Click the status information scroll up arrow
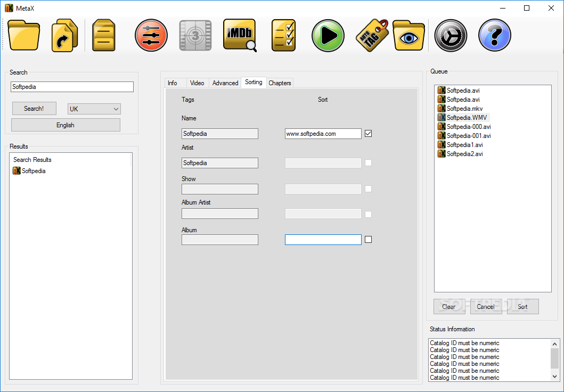Viewport: 564px width, 392px height. (x=554, y=344)
